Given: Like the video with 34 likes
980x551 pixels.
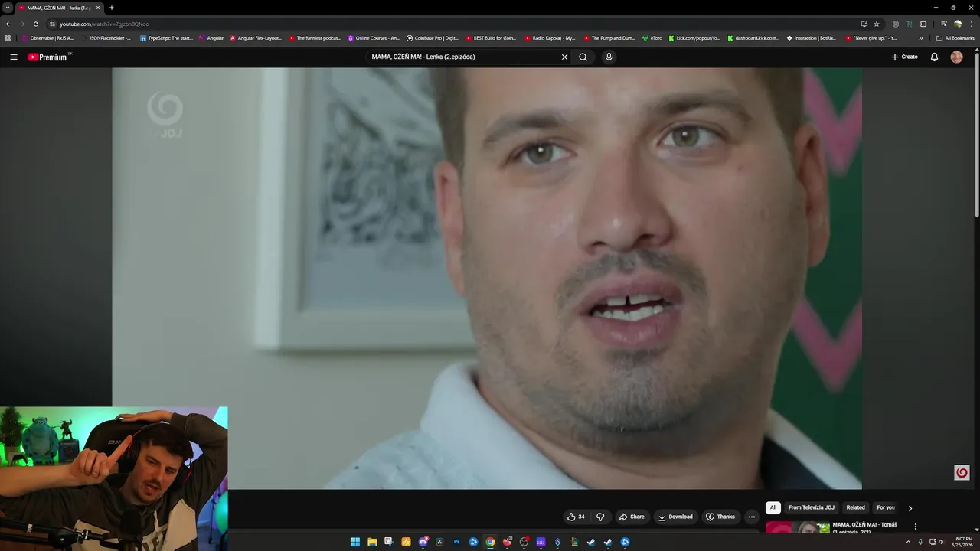Looking at the screenshot, I should [576, 517].
